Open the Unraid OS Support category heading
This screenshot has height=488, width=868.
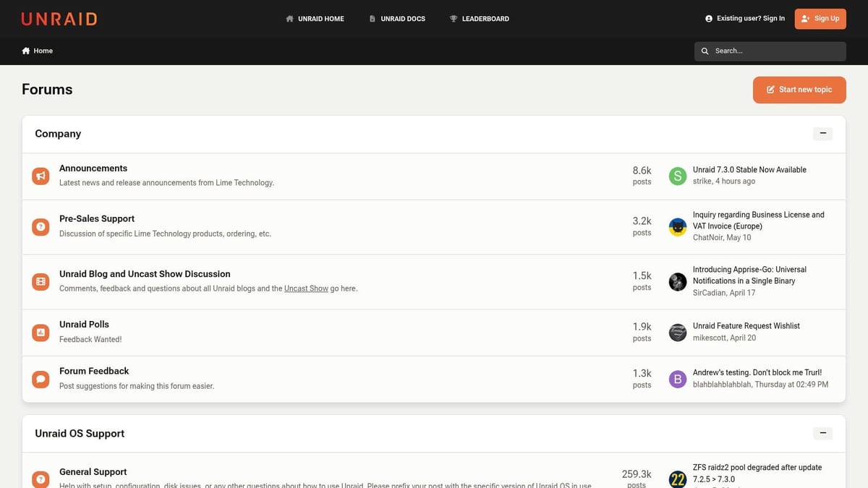[x=80, y=434]
